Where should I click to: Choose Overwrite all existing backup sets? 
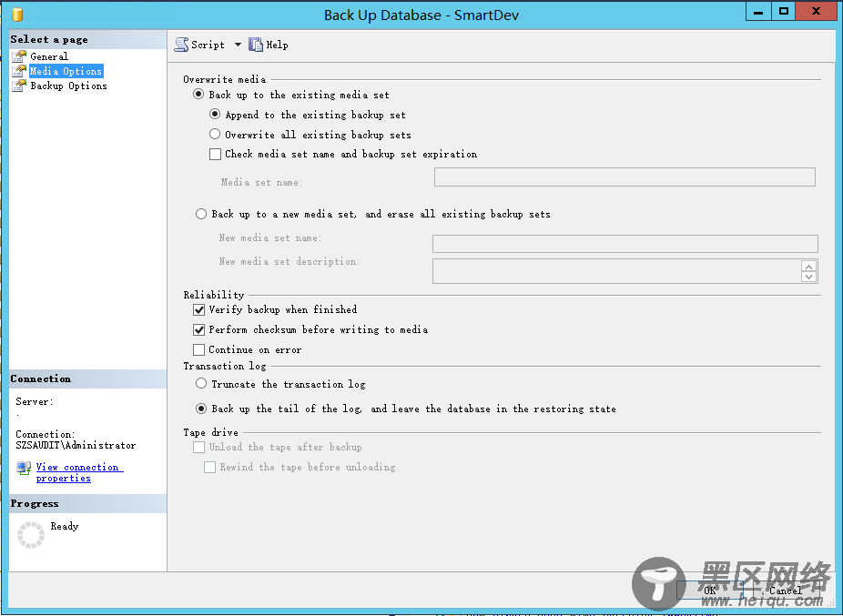(215, 134)
